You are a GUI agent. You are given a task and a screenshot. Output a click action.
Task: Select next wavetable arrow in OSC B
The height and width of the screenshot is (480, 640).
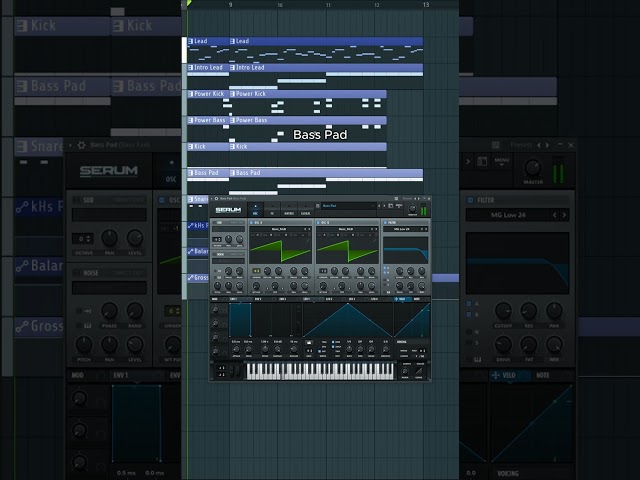(376, 229)
